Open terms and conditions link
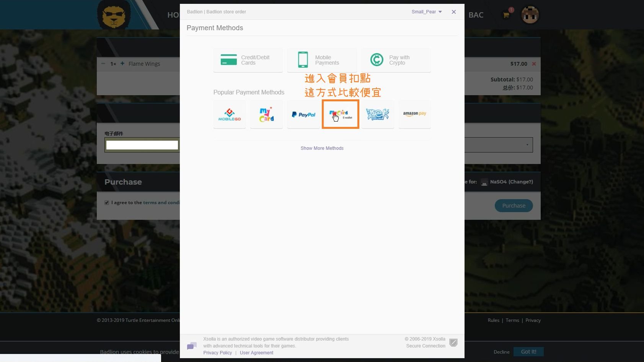 pos(161,203)
